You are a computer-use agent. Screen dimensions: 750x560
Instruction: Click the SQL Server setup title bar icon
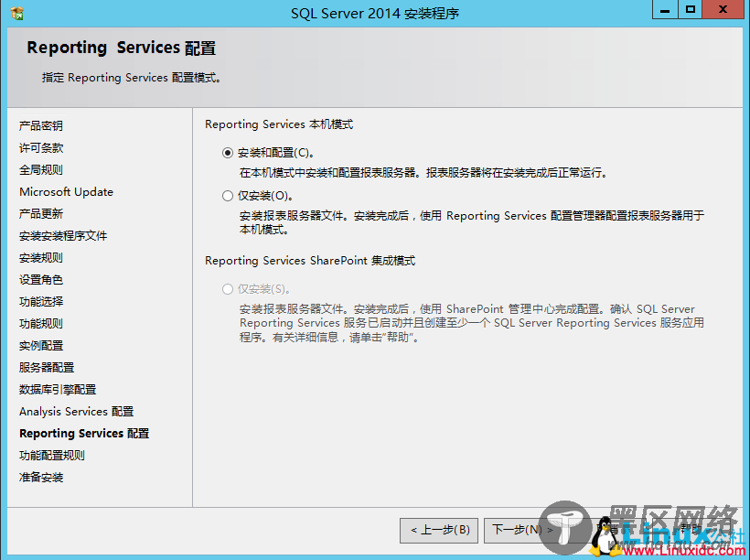(17, 13)
